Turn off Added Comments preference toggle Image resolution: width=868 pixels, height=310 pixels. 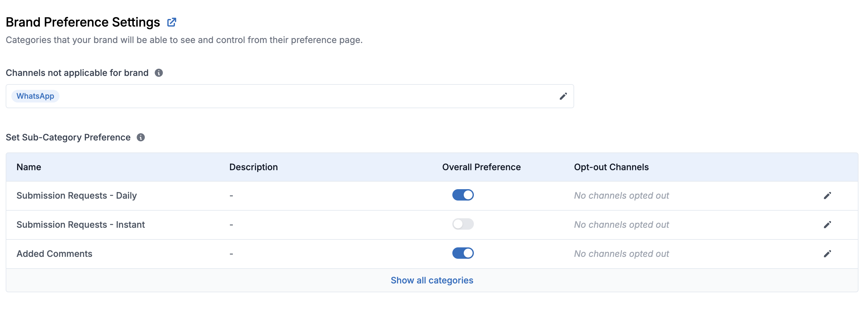tap(463, 253)
